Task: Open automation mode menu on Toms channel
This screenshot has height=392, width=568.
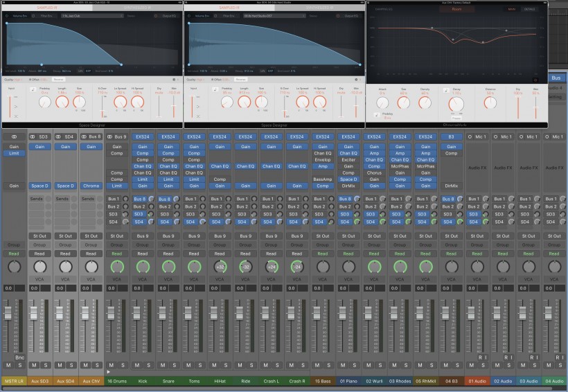Action: pyautogui.click(x=194, y=253)
